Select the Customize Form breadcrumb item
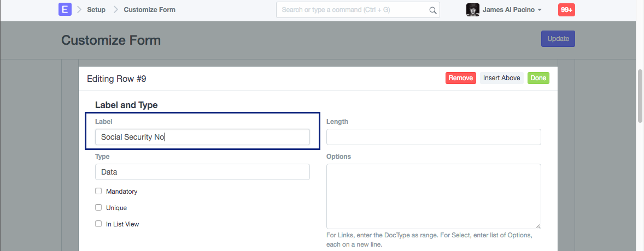644x251 pixels. pos(149,10)
